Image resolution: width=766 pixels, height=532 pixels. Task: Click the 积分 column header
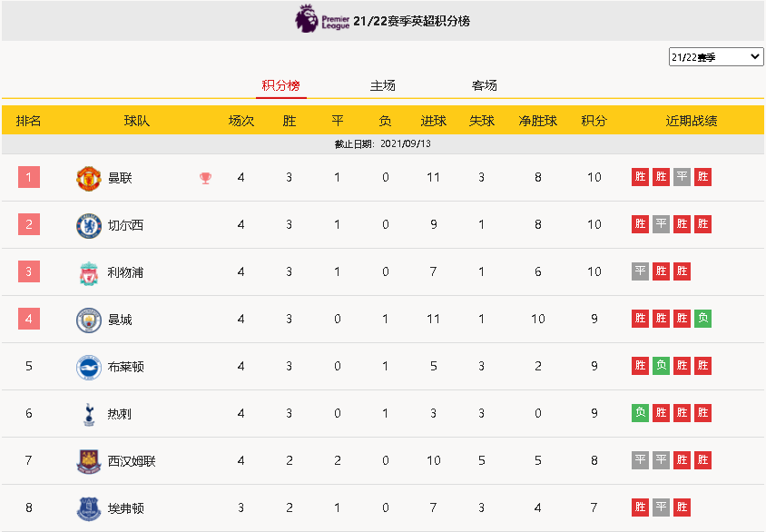594,121
